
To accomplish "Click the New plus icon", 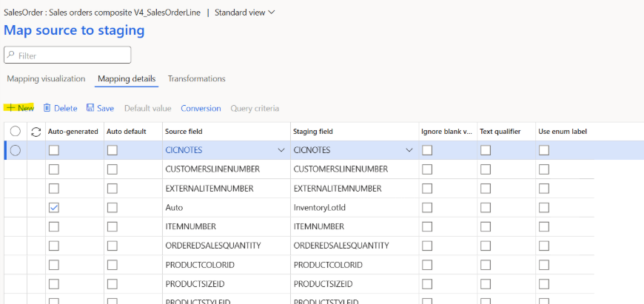I will pyautogui.click(x=10, y=108).
